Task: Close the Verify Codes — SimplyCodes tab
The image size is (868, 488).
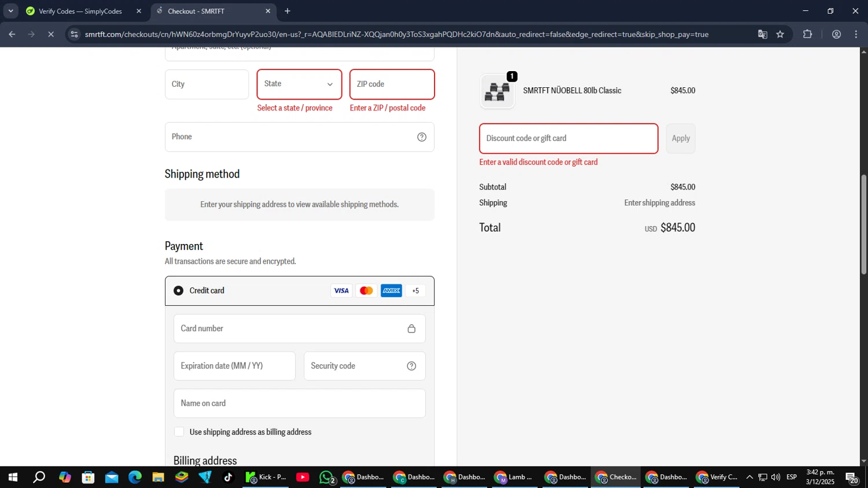Action: point(139,11)
